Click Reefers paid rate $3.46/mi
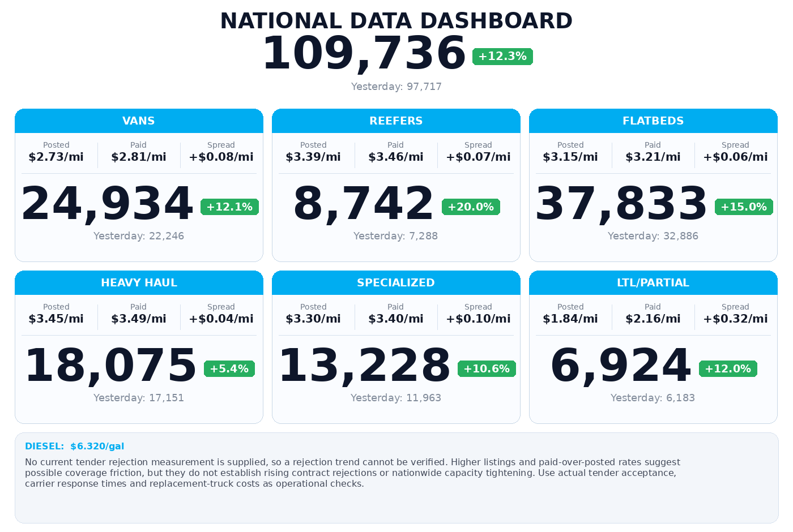This screenshot has width=793, height=532. pos(396,157)
